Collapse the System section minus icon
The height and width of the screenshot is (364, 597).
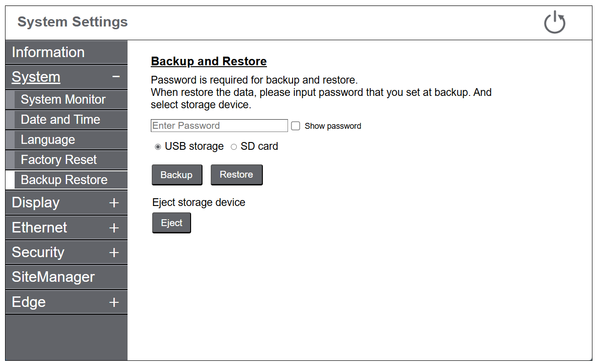[116, 77]
